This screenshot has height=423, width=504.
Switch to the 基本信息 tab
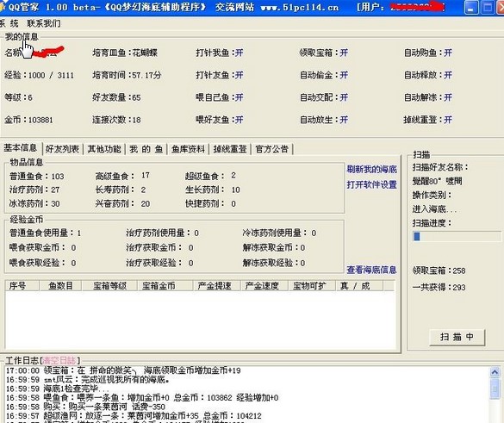point(21,148)
